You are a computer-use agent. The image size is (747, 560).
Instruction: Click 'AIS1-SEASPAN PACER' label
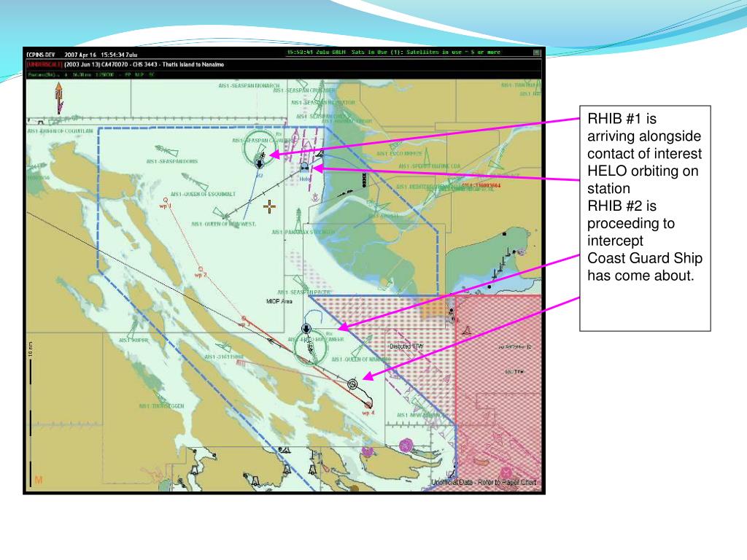click(x=303, y=292)
